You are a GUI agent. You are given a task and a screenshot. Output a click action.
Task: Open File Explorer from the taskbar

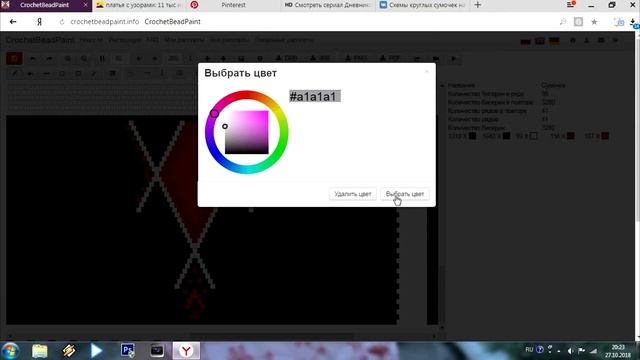click(40, 351)
